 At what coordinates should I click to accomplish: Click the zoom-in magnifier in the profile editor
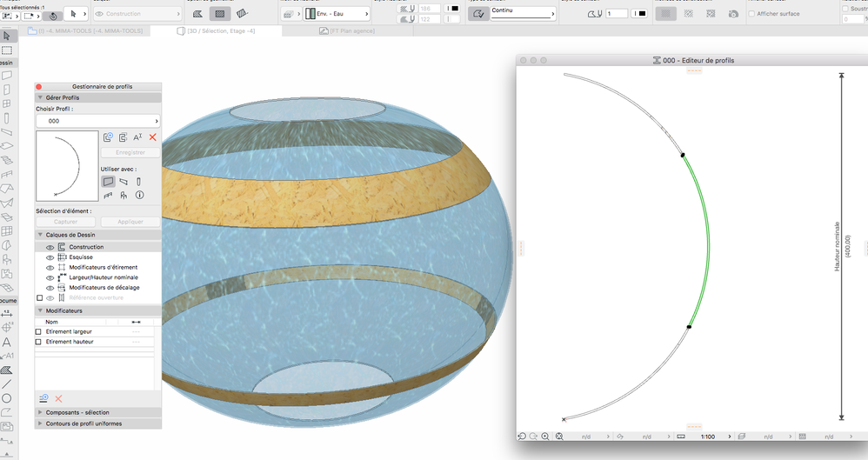[x=545, y=437]
